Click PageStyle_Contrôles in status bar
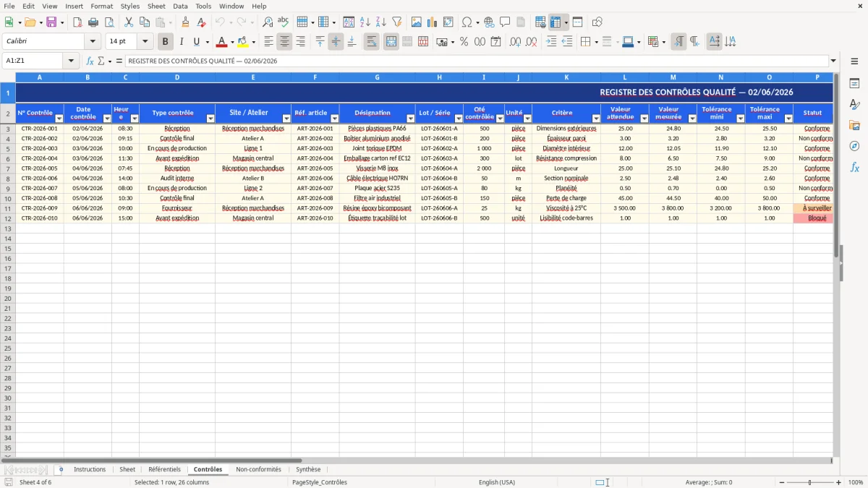Image resolution: width=868 pixels, height=488 pixels. click(x=319, y=482)
